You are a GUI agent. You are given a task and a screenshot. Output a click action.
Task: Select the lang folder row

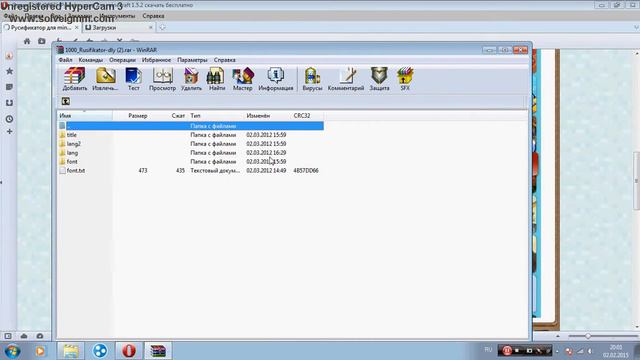(191, 153)
